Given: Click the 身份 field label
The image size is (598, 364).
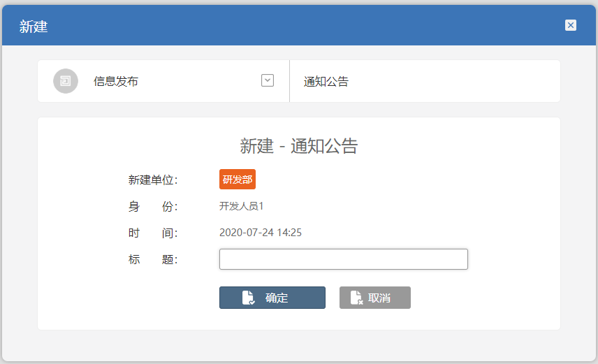Looking at the screenshot, I should tap(153, 207).
